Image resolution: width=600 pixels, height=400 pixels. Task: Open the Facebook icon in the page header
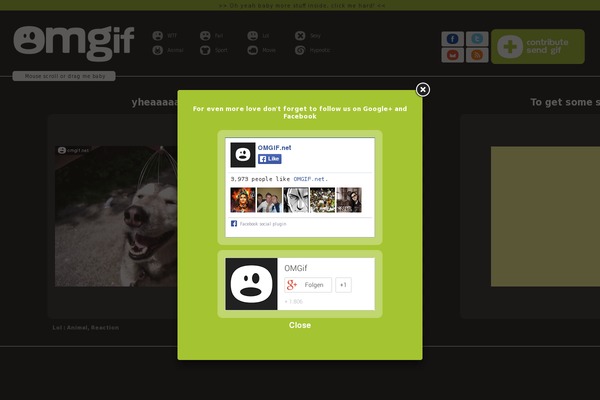(453, 39)
